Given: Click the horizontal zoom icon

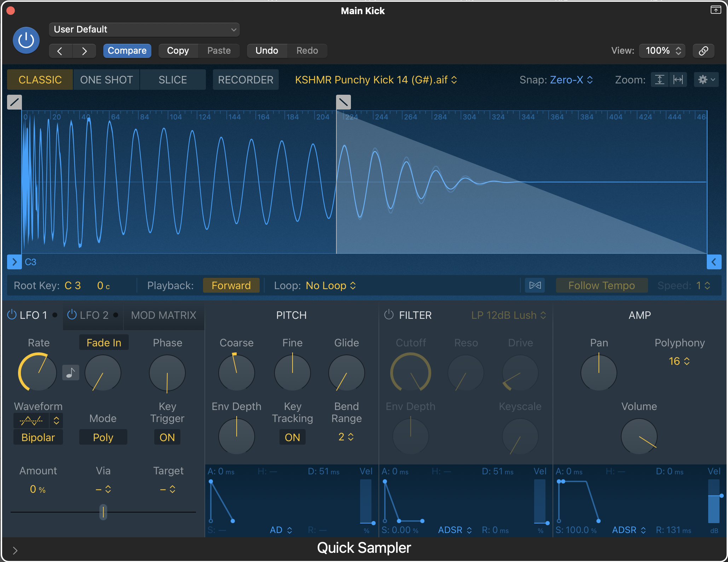Looking at the screenshot, I should click(678, 80).
